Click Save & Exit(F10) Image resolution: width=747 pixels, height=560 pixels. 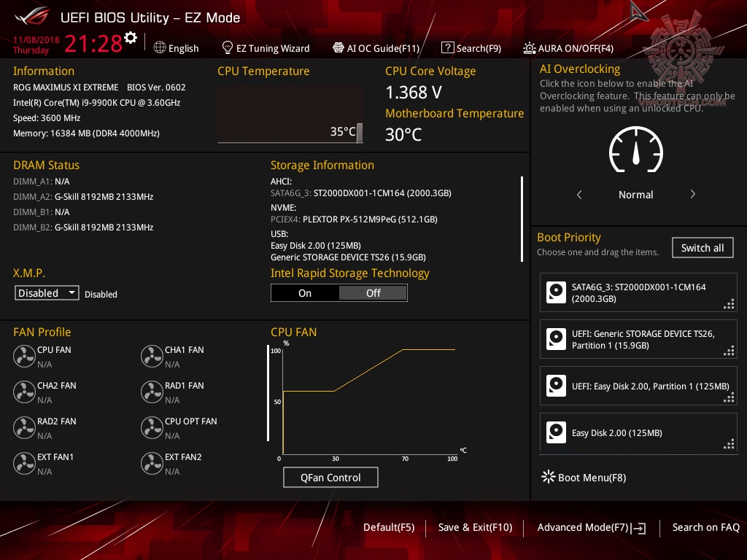475,527
